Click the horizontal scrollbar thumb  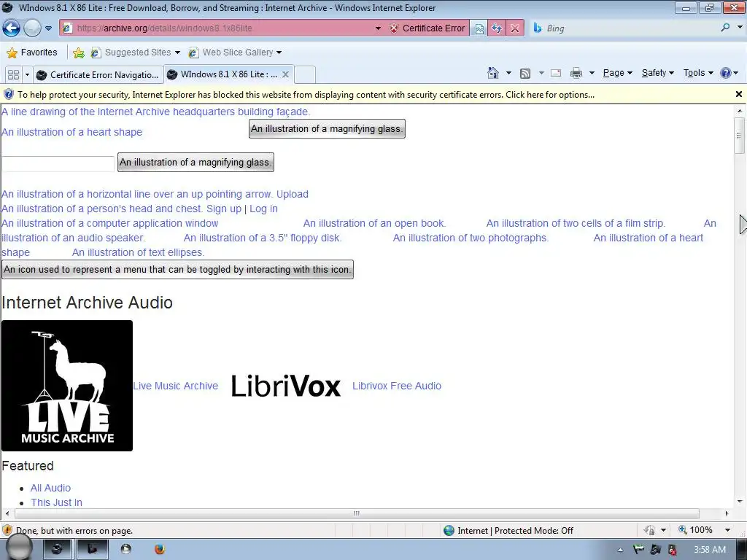[x=357, y=513]
